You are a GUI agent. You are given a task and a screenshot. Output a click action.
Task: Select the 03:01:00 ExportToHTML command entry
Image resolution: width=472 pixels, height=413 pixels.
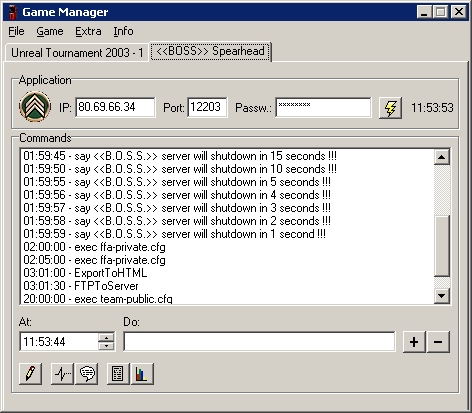(x=85, y=273)
